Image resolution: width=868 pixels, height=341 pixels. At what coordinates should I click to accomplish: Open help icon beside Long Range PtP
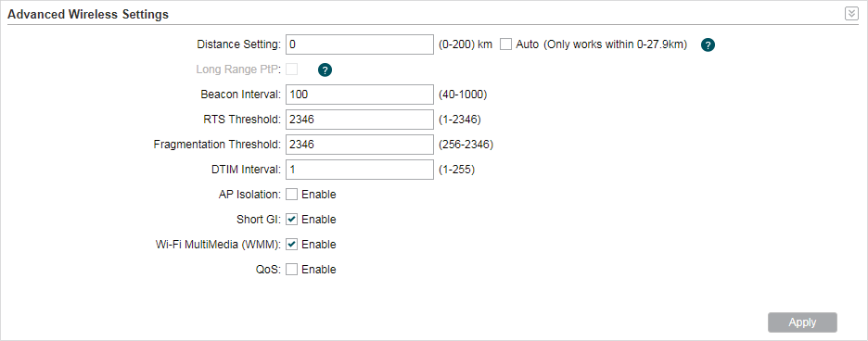325,69
